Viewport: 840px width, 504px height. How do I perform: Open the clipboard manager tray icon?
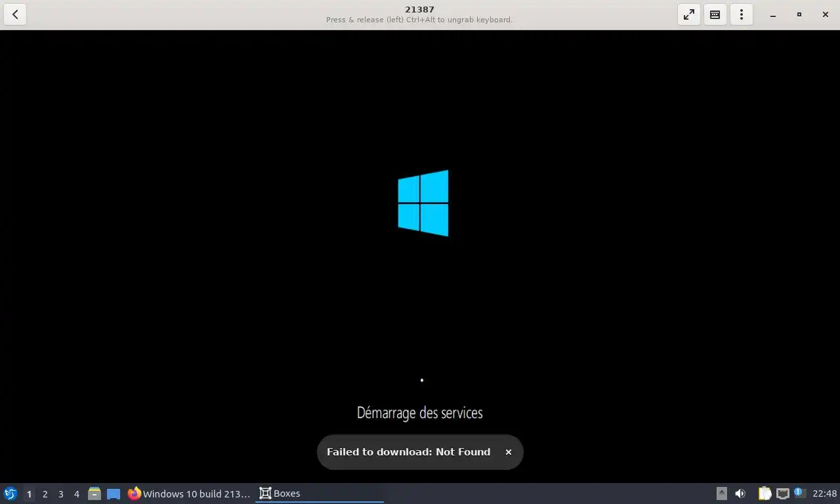765,493
